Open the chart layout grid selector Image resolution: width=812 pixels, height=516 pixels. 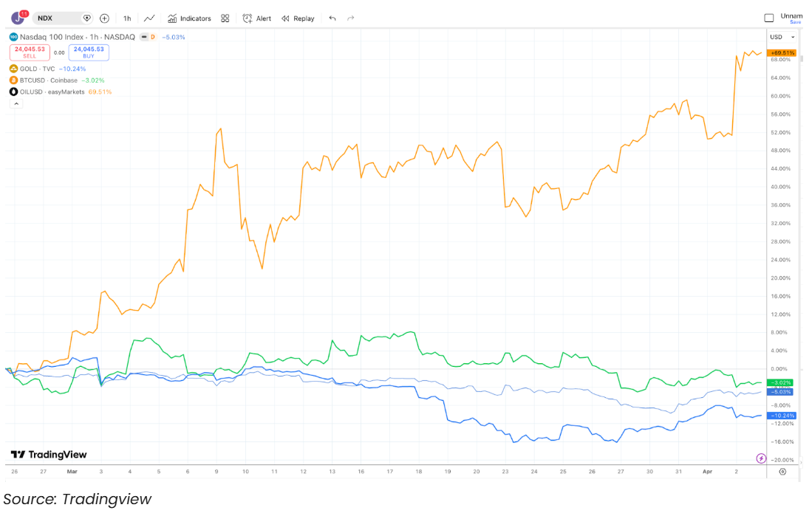[x=225, y=18]
